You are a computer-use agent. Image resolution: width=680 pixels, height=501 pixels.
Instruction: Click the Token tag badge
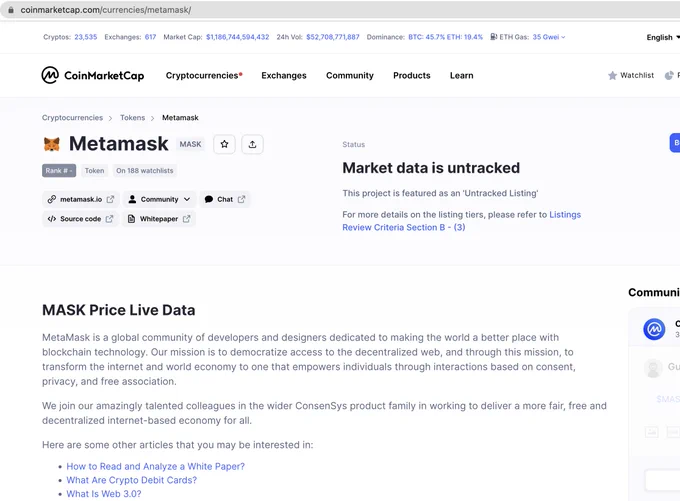point(94,170)
